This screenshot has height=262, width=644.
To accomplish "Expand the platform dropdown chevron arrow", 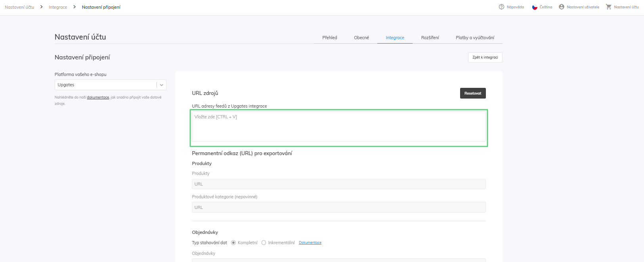I will [x=162, y=85].
